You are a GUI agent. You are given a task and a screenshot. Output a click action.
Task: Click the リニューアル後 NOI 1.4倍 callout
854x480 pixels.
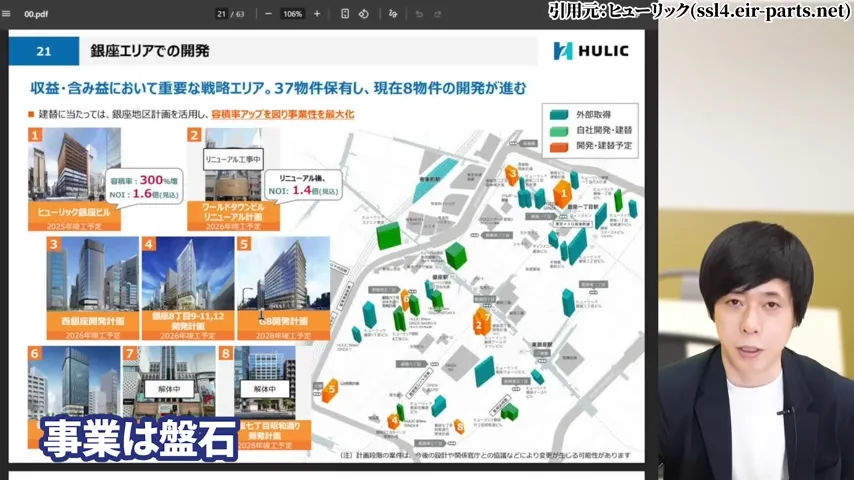click(x=303, y=185)
